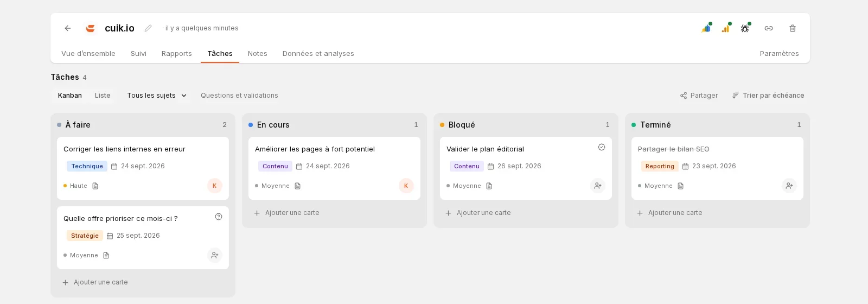
Task: Add a card in the En cours column
Action: tap(287, 213)
